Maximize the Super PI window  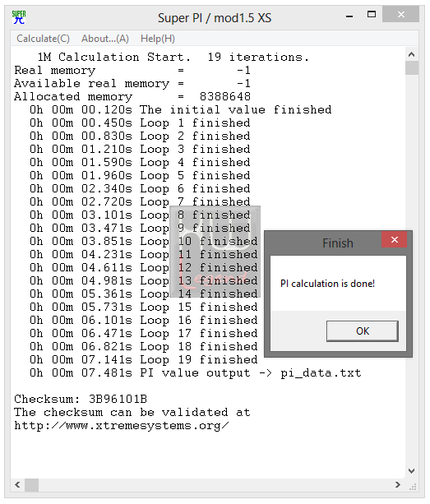click(x=372, y=15)
